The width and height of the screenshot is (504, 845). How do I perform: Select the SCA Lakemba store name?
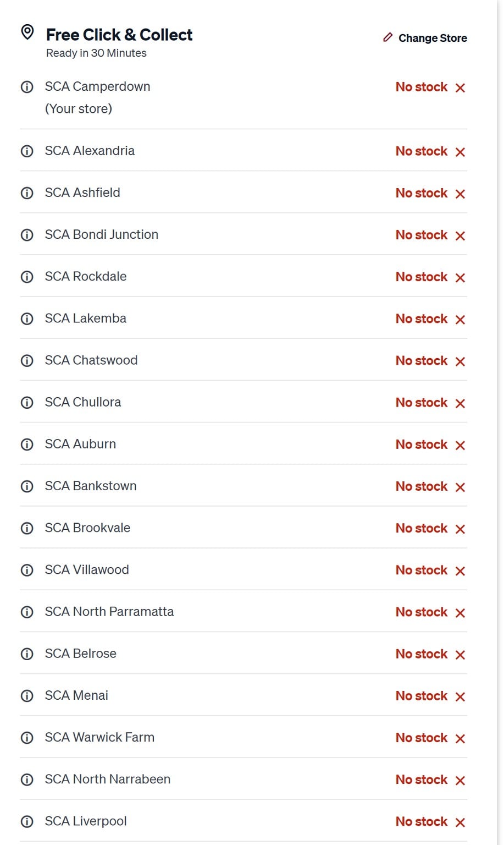pos(85,319)
